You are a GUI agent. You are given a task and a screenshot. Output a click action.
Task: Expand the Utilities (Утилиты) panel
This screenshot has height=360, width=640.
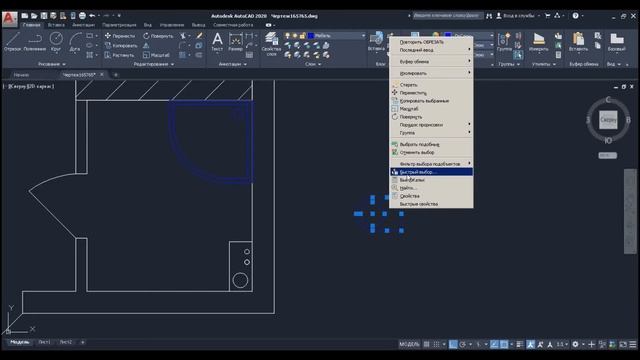544,64
